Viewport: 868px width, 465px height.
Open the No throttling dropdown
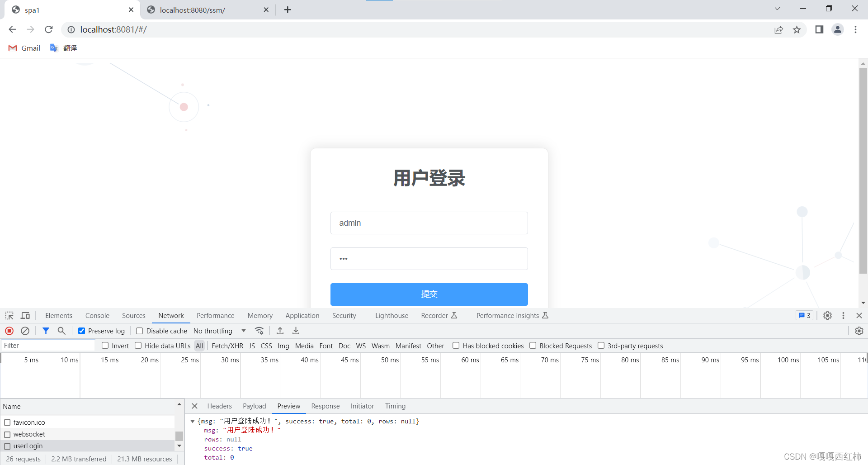[x=219, y=331]
